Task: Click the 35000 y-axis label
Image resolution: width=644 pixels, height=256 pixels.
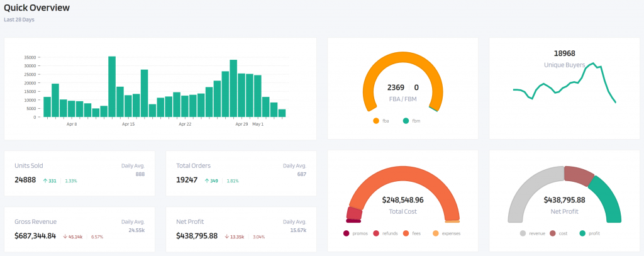Action: (x=30, y=57)
